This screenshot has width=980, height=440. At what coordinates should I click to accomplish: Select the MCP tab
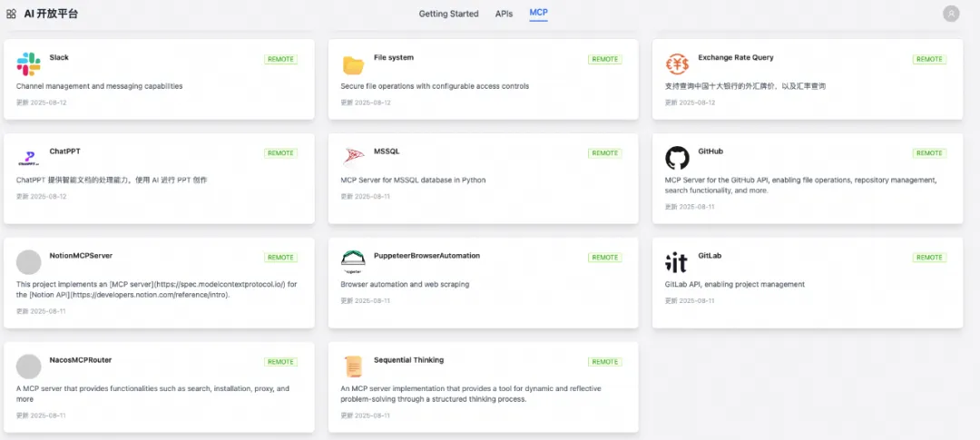point(538,13)
